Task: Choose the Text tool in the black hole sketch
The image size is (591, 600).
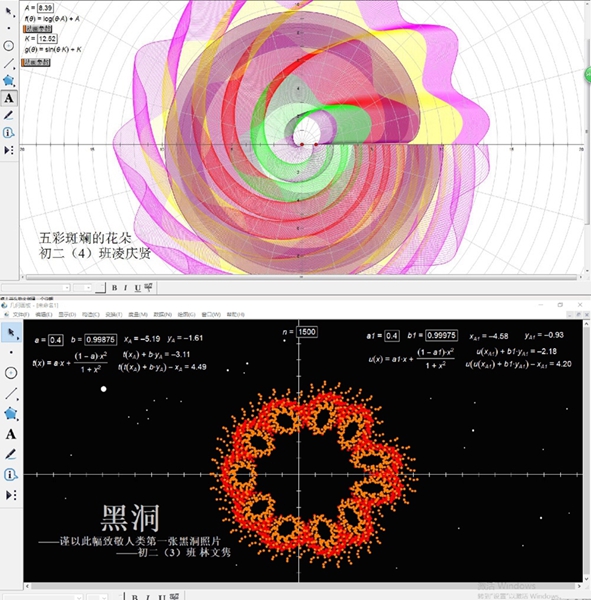Action: point(11,434)
